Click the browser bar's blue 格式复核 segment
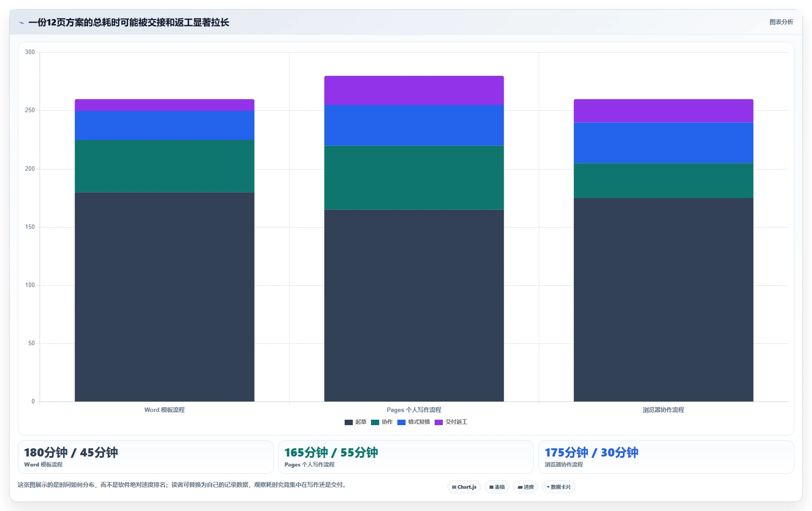 pos(663,143)
